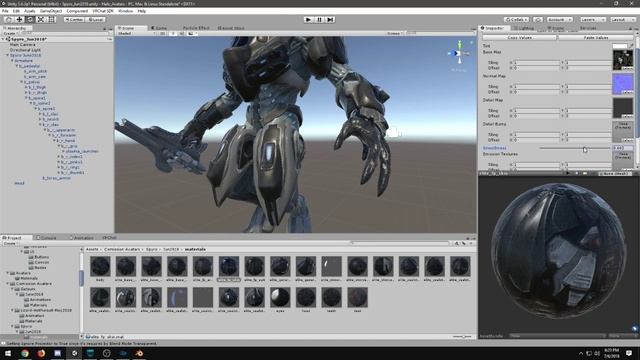Switch to the Console tab

point(46,238)
